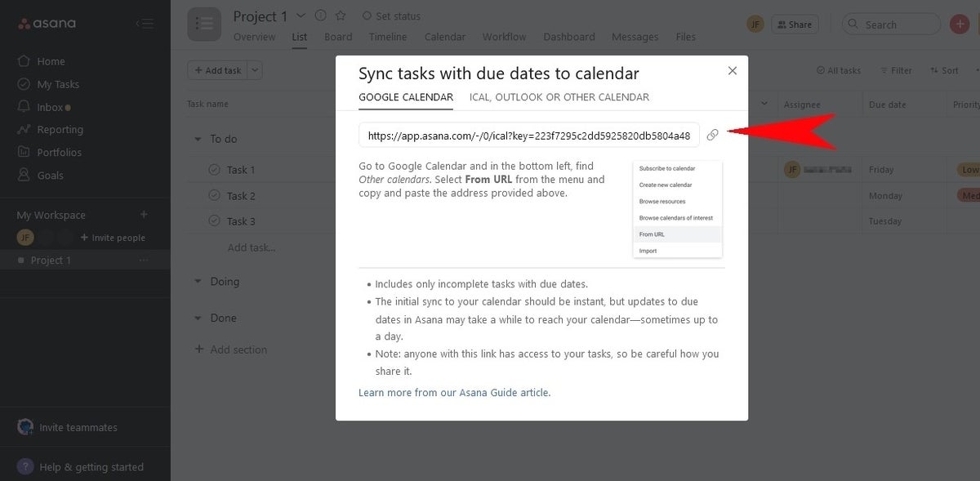
Task: Click the red quick add plus button
Action: 960,24
